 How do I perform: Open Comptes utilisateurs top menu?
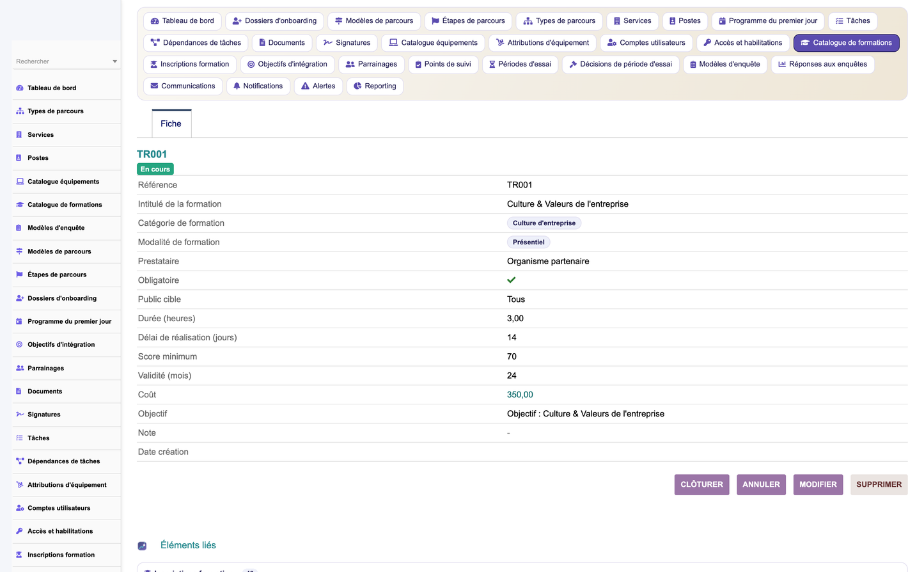646,43
